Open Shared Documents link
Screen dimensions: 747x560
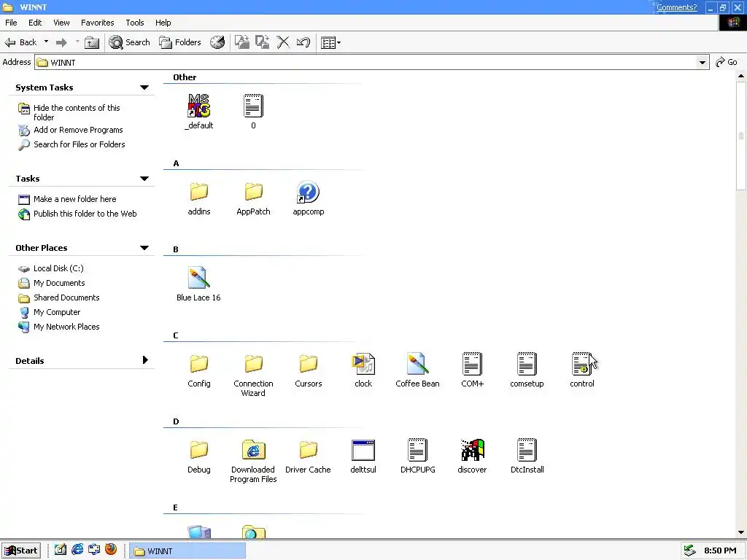pyautogui.click(x=66, y=297)
